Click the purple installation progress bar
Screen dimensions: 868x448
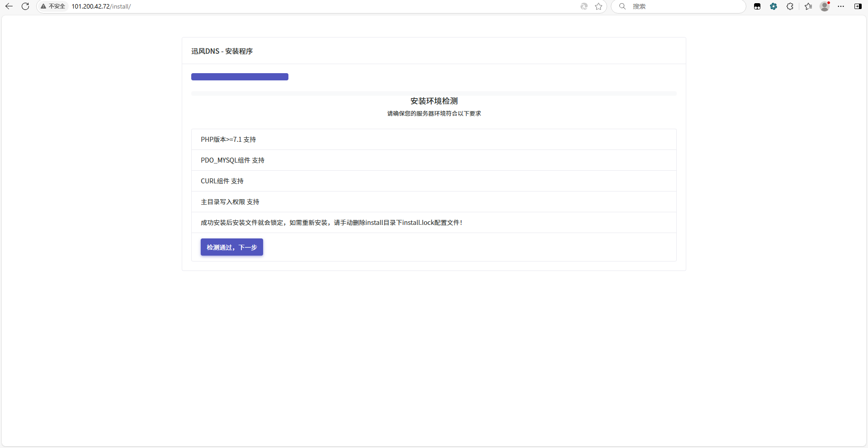tap(240, 77)
